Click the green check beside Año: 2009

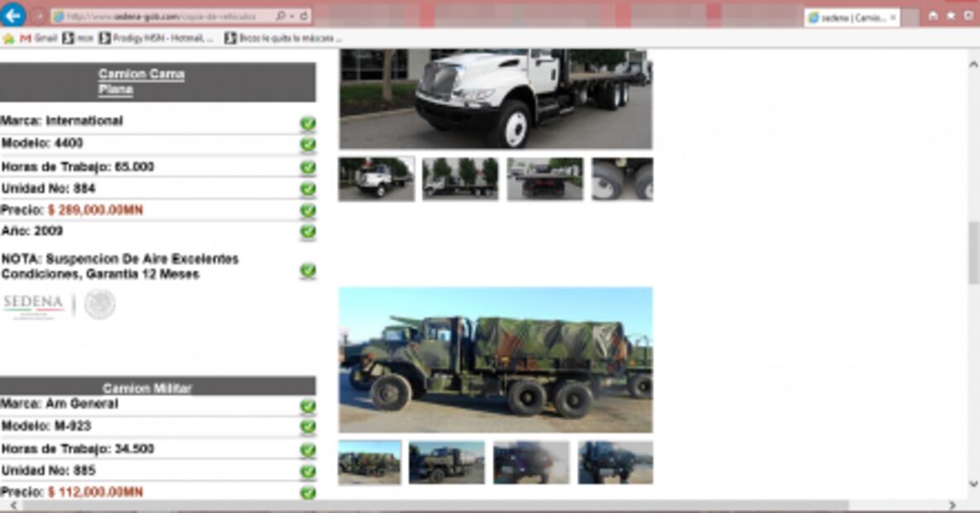pos(308,232)
